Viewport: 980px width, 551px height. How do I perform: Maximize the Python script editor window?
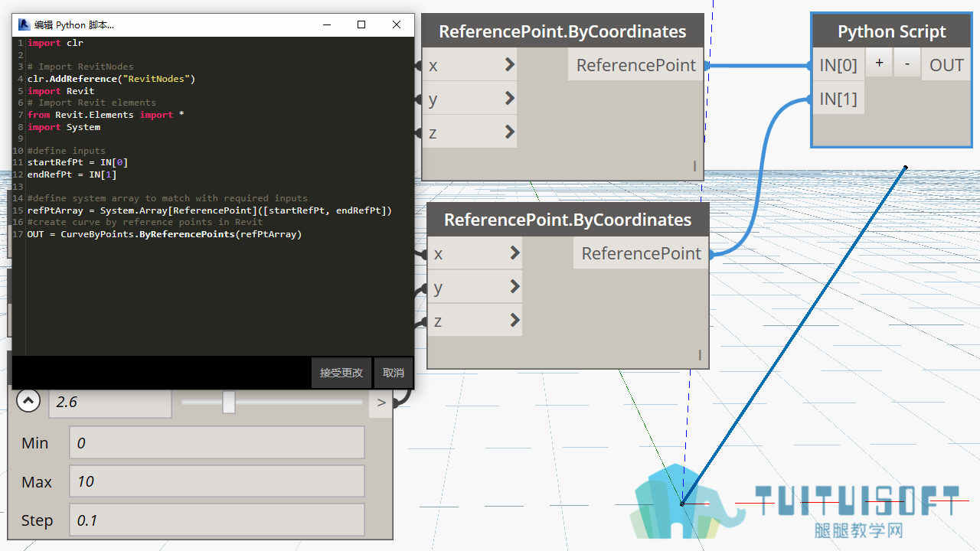(x=361, y=24)
